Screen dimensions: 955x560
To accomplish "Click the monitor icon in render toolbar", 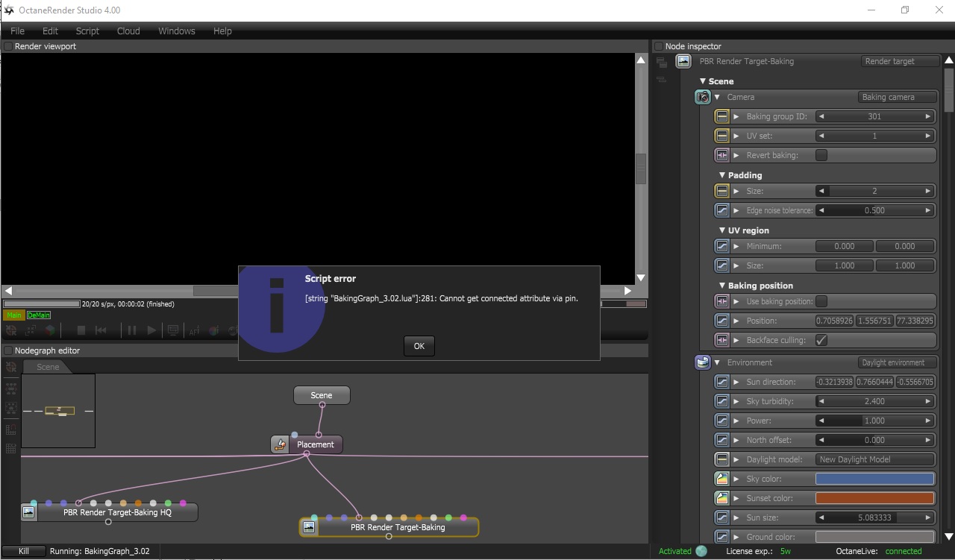I will [173, 330].
